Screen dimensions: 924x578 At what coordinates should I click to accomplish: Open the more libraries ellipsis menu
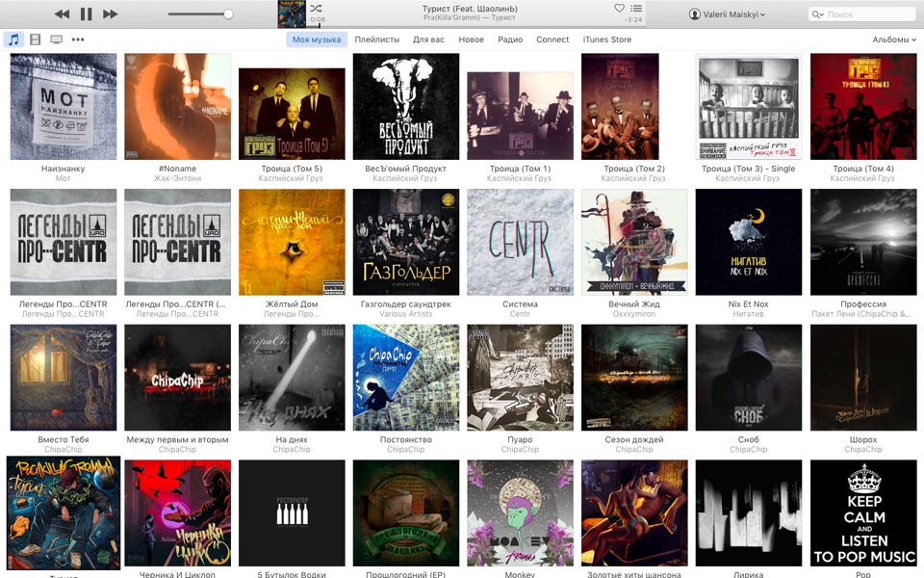(x=78, y=39)
